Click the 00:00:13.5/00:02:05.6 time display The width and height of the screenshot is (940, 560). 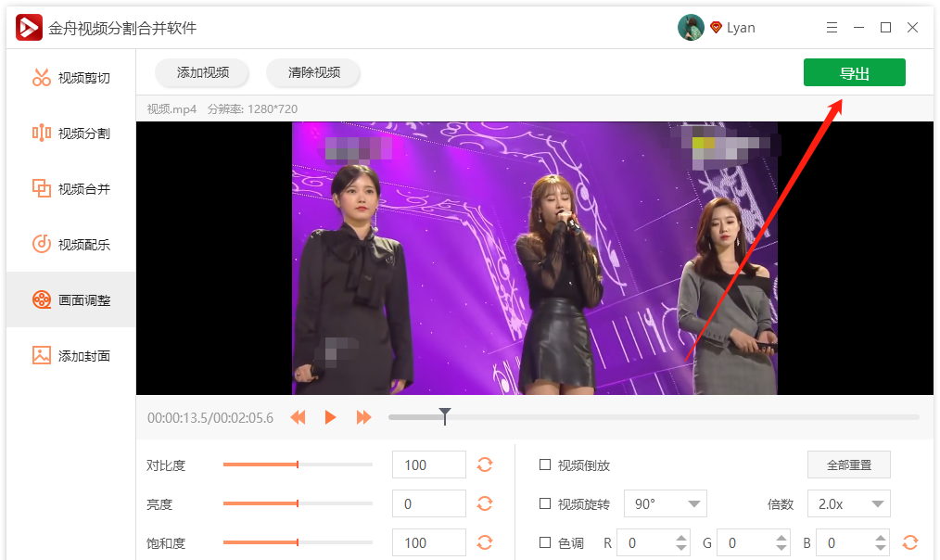(x=210, y=418)
